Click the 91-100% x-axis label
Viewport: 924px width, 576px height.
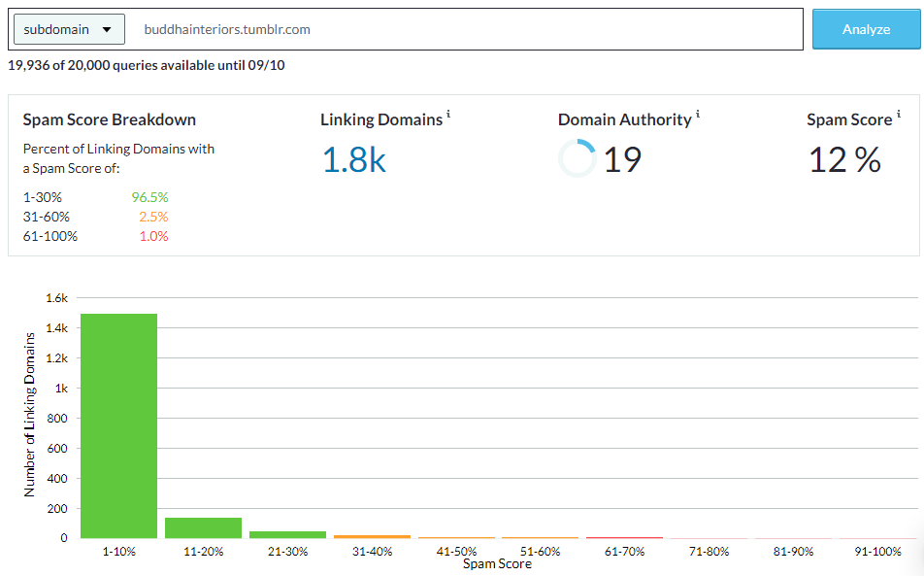(x=877, y=552)
